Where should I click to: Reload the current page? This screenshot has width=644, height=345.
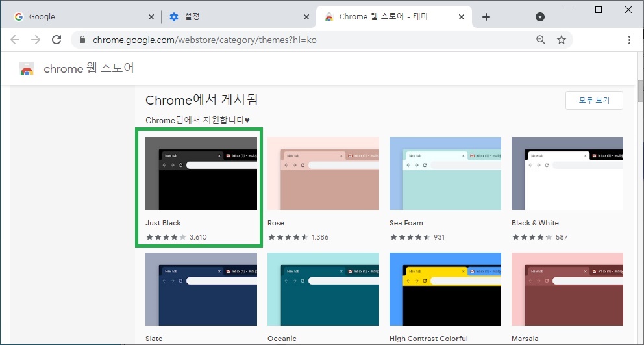click(x=56, y=40)
